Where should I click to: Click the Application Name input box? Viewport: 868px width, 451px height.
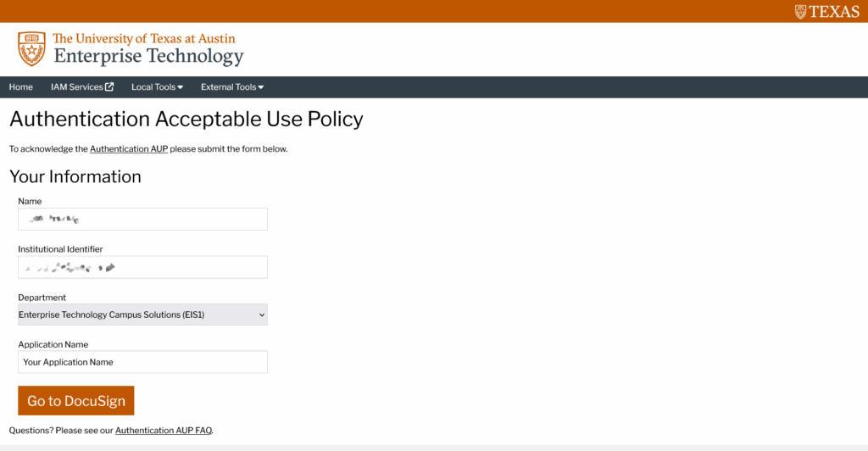(142, 362)
